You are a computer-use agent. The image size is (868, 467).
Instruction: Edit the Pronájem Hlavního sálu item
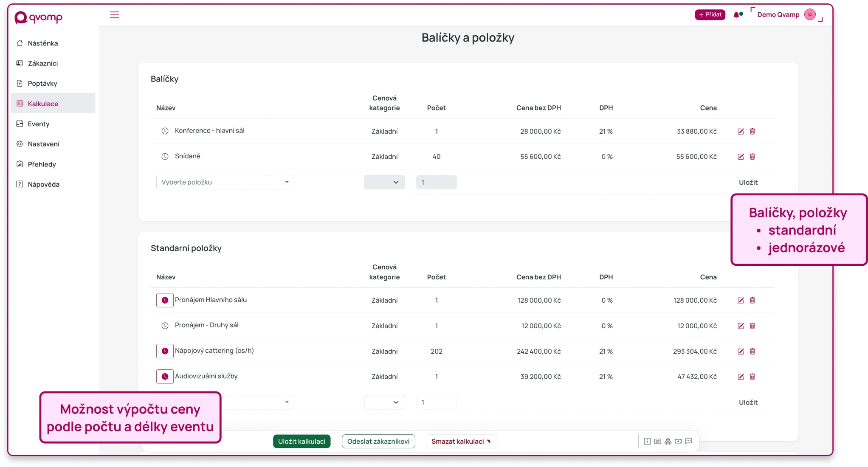741,300
